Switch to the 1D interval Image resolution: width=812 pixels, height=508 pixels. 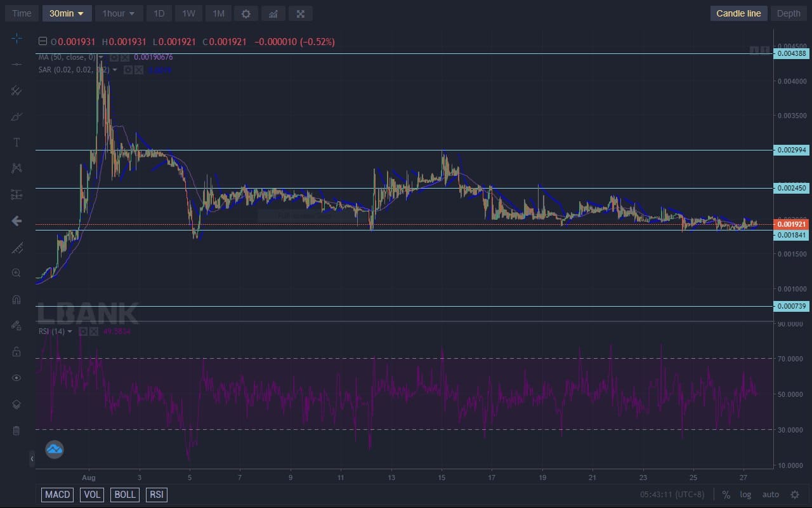click(x=159, y=13)
